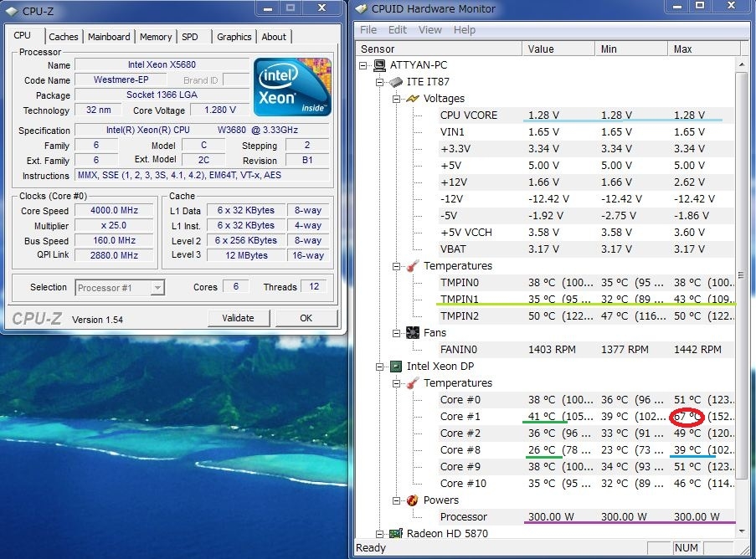Select the CPU VCORE voltage row

469,115
